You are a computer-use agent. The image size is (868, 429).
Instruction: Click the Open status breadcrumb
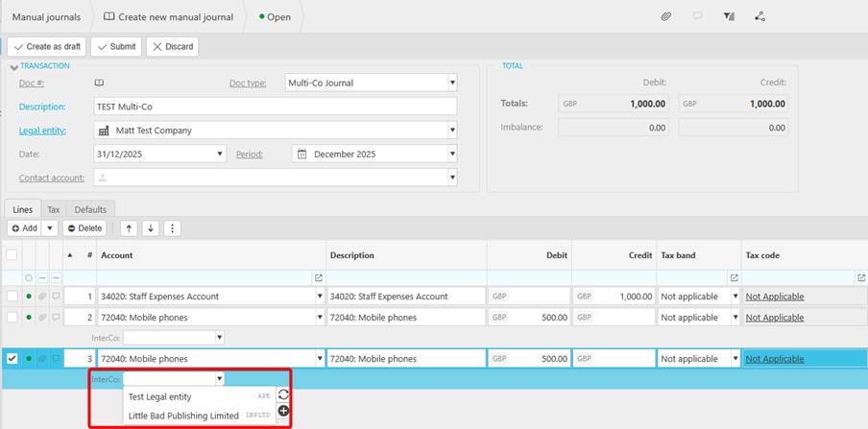[x=276, y=17]
